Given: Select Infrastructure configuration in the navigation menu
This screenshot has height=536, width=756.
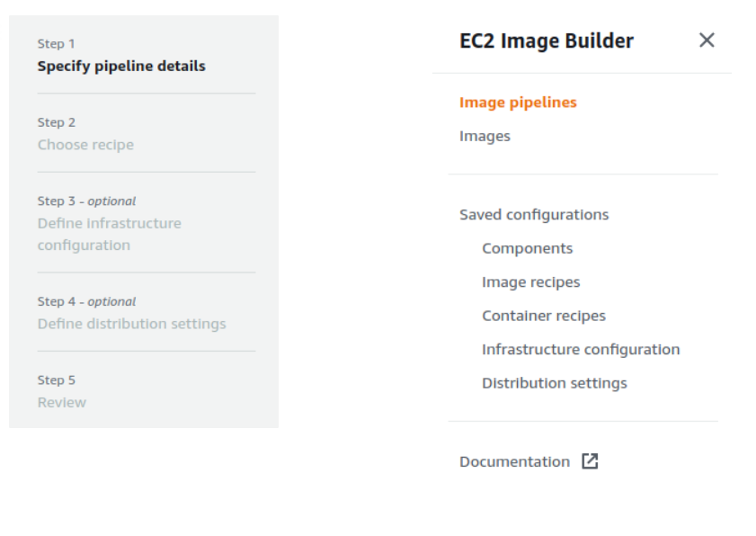Looking at the screenshot, I should 581,350.
